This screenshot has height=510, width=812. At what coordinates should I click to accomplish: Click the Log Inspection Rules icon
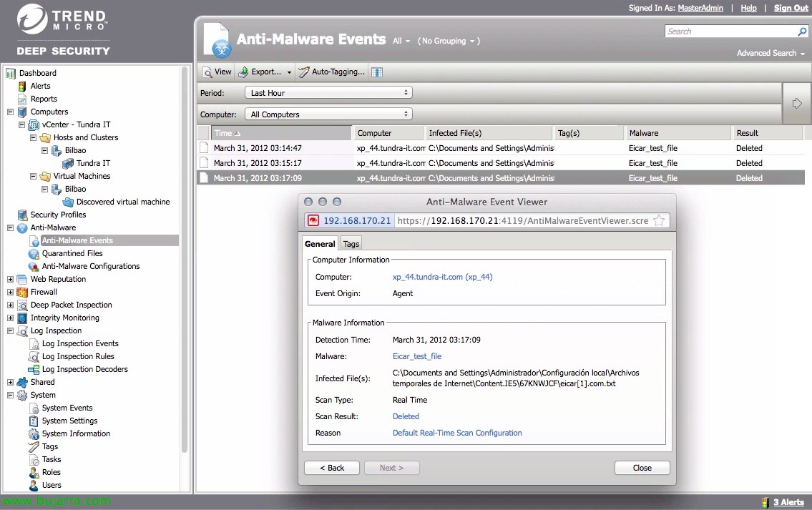(34, 357)
